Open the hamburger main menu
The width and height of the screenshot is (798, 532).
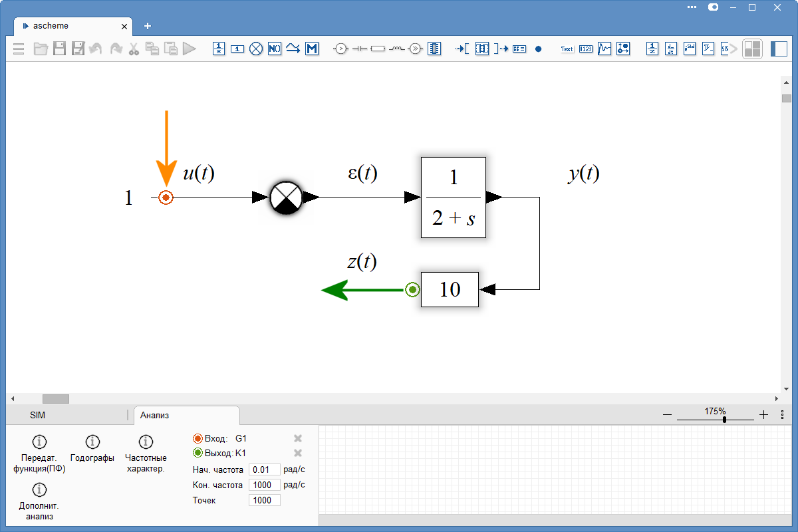tap(19, 49)
